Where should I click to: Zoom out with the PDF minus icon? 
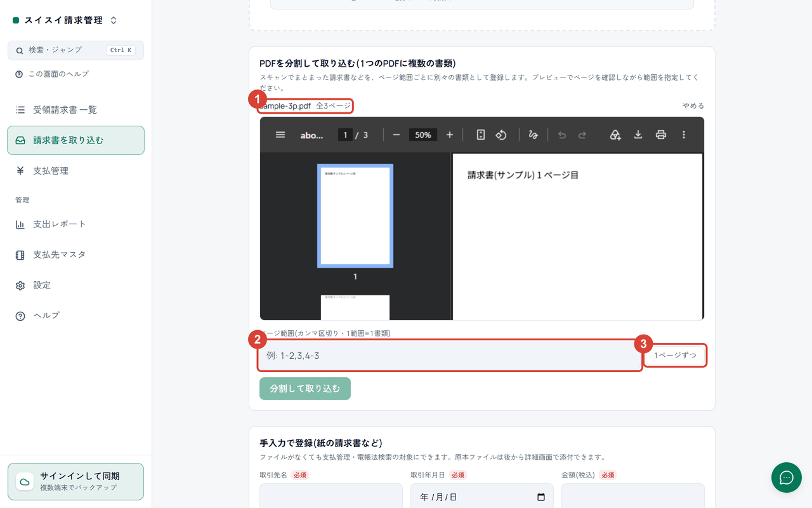(396, 135)
